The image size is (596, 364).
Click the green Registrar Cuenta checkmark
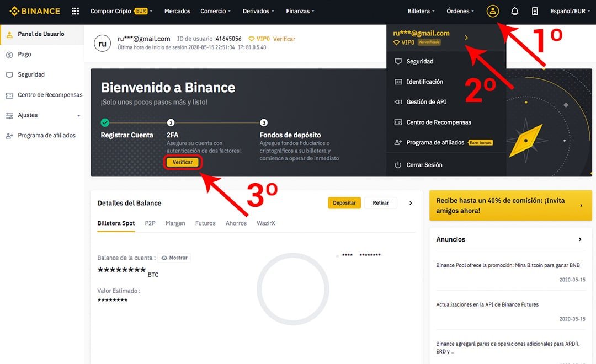105,122
